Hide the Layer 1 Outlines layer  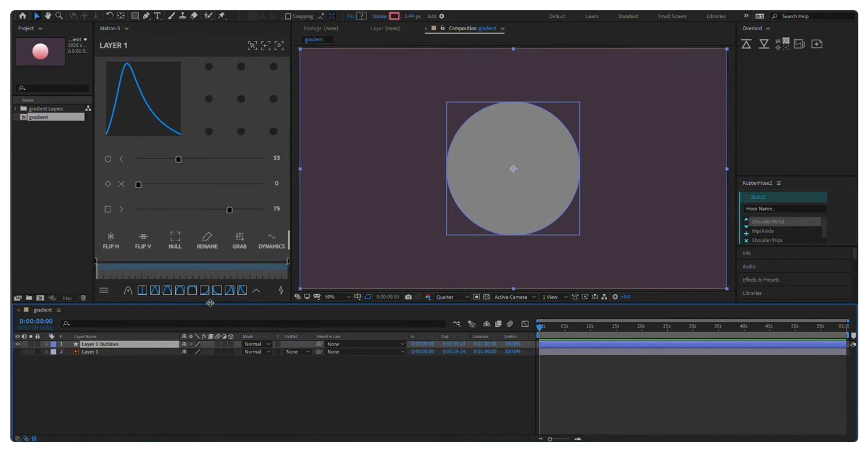coord(17,344)
